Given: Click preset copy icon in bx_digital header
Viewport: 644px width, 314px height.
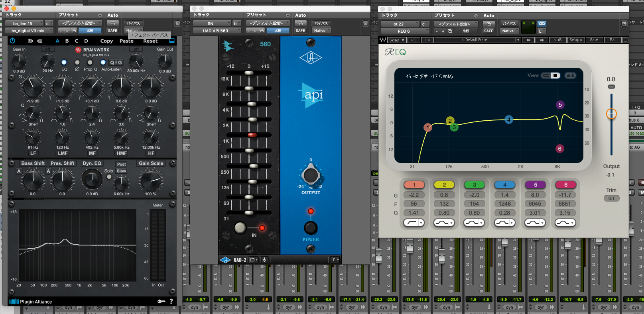Looking at the screenshot, I should (74, 31).
